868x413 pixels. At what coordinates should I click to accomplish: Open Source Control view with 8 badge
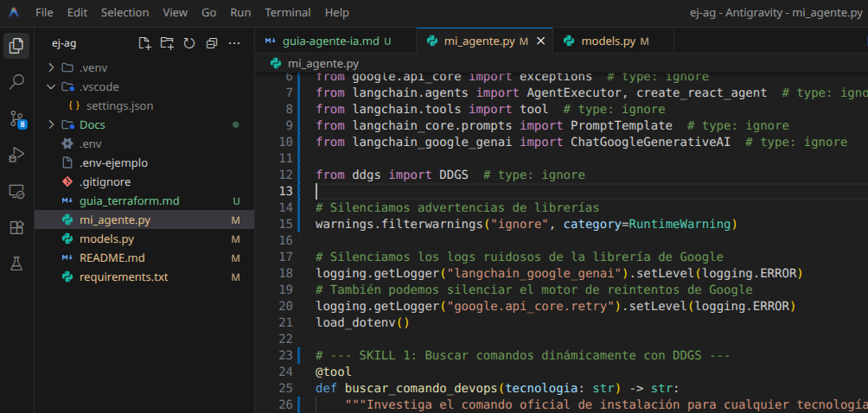pyautogui.click(x=16, y=118)
